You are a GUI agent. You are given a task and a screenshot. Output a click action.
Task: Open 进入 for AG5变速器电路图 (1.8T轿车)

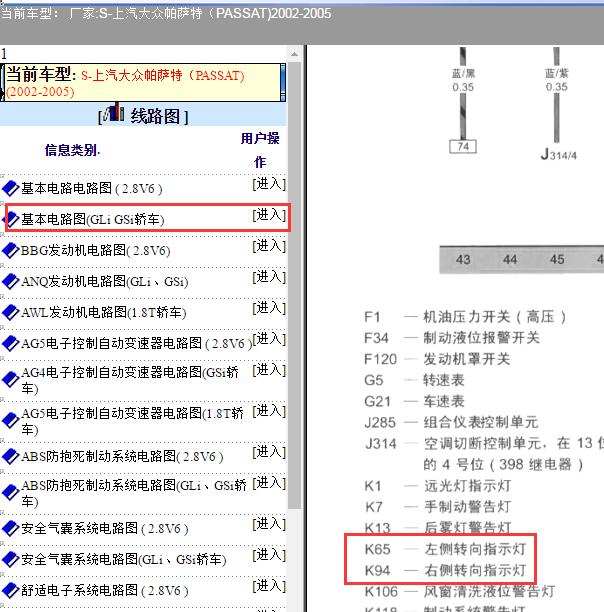click(x=269, y=411)
